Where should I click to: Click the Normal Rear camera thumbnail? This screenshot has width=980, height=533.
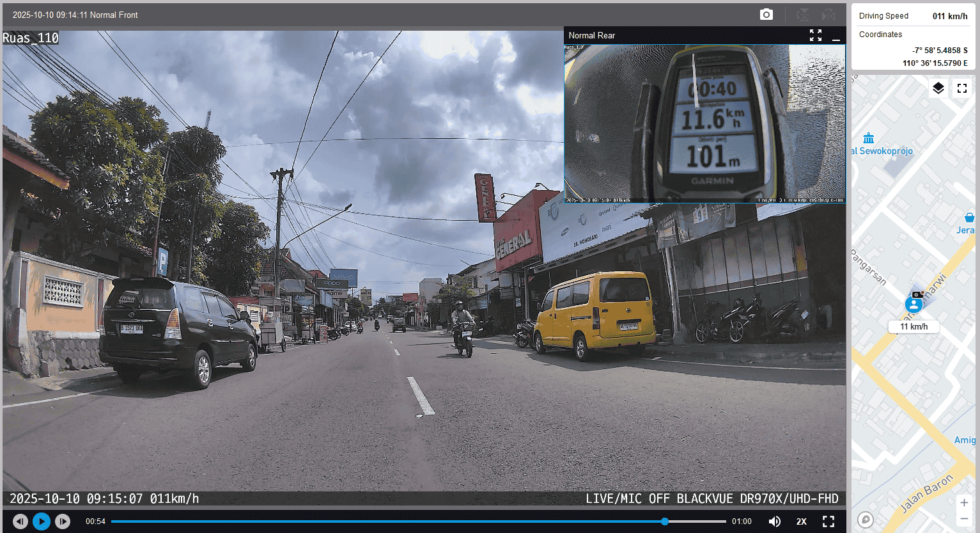point(704,123)
